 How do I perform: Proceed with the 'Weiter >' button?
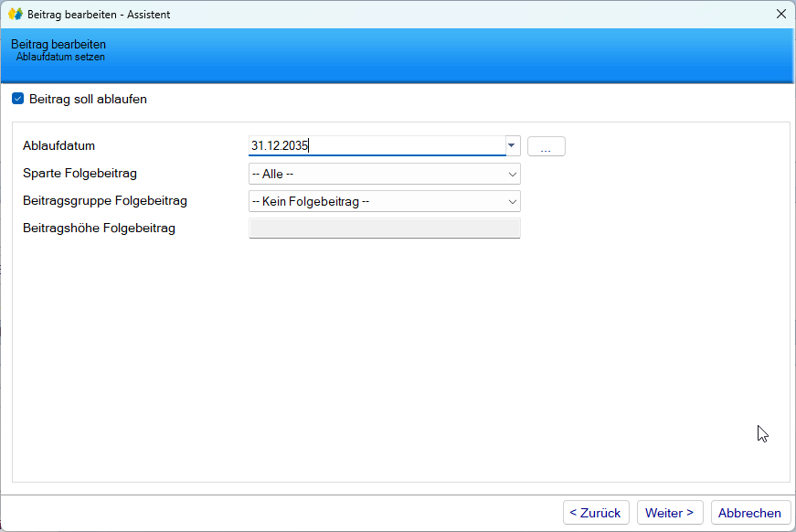(670, 513)
